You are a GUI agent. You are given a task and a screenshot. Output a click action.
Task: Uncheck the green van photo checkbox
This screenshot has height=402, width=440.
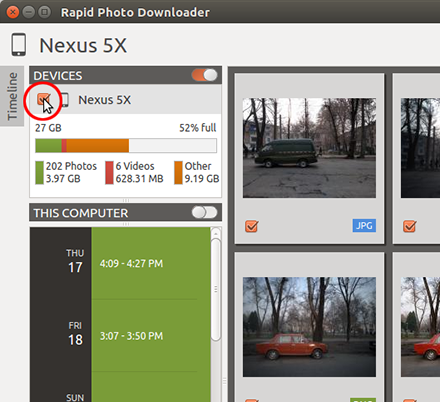click(252, 226)
